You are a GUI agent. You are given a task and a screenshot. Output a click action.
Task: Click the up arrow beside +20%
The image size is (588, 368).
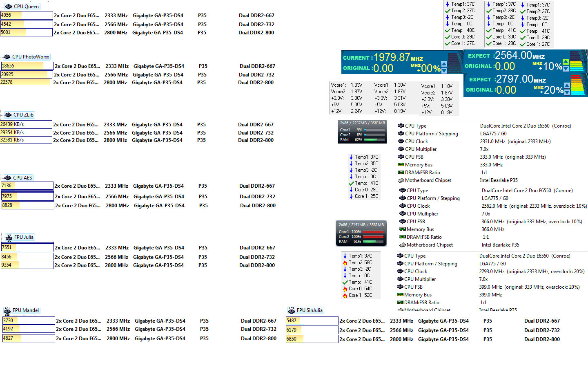click(x=567, y=86)
